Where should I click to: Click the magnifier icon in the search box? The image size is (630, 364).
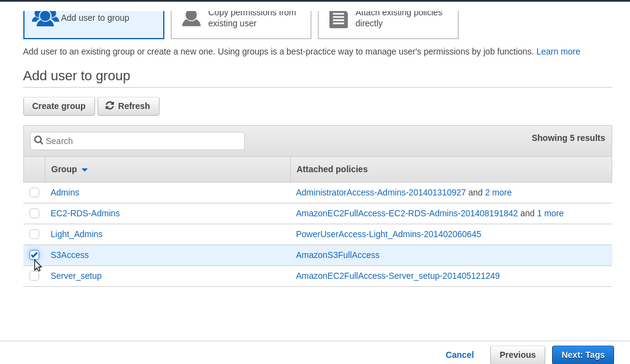tap(39, 140)
